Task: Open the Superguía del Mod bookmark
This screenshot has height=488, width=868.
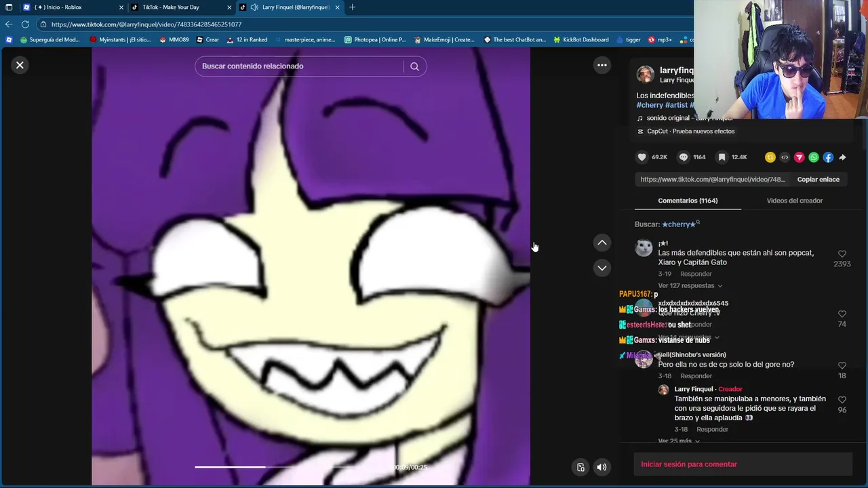Action: (50, 40)
